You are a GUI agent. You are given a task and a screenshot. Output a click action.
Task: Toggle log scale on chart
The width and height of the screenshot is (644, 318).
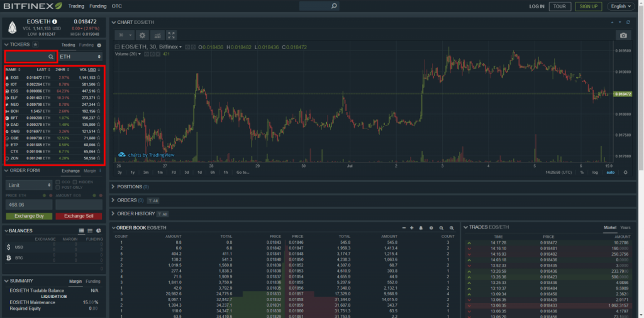pyautogui.click(x=595, y=173)
